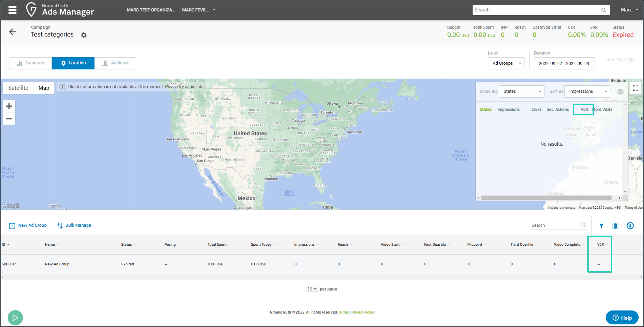Open Bulk Manage
The image size is (644, 327).
(74, 225)
